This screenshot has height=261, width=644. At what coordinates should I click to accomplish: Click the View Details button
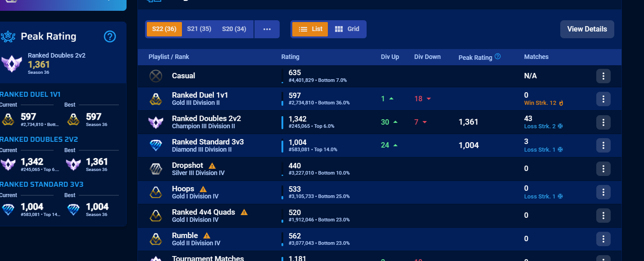coord(587,29)
